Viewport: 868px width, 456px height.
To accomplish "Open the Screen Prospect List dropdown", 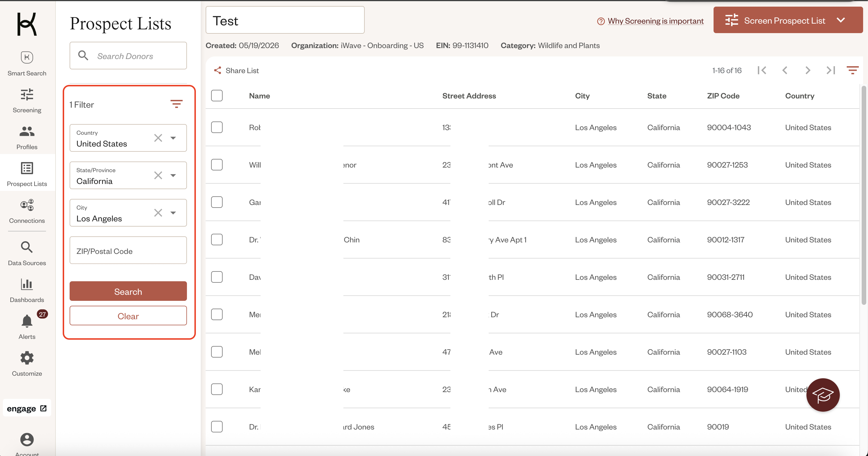I will tap(788, 20).
